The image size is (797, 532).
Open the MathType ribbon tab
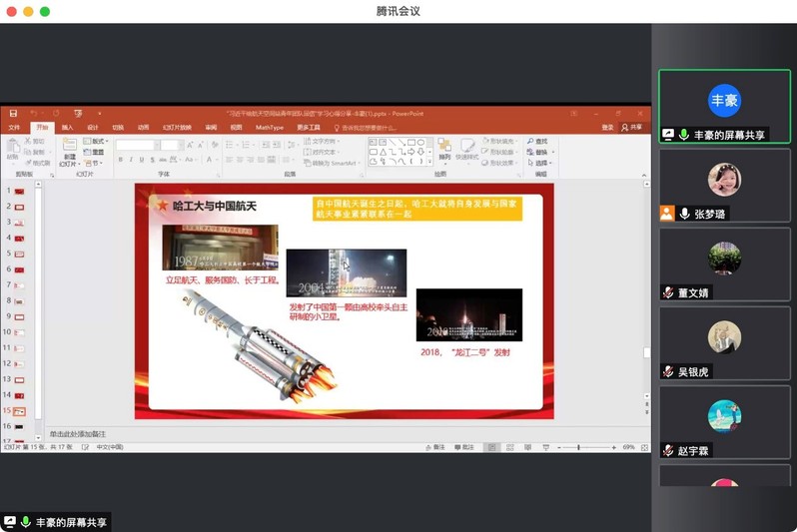pos(269,128)
